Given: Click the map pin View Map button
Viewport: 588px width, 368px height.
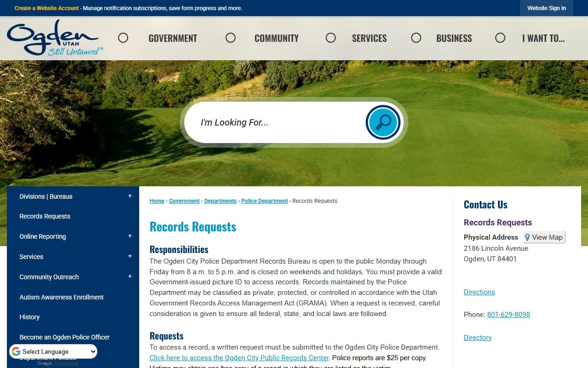Looking at the screenshot, I should tap(544, 237).
